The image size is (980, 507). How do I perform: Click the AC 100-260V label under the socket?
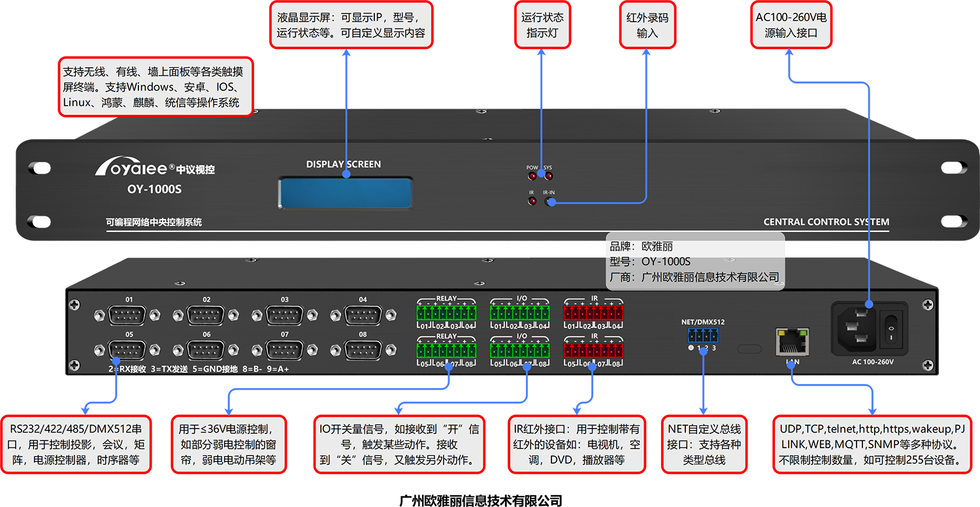tap(873, 361)
